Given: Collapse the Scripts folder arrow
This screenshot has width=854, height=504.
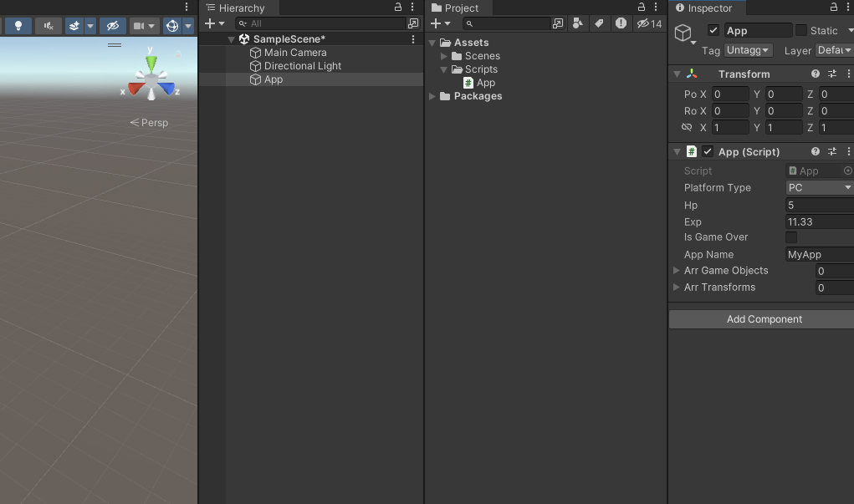Looking at the screenshot, I should [444, 69].
